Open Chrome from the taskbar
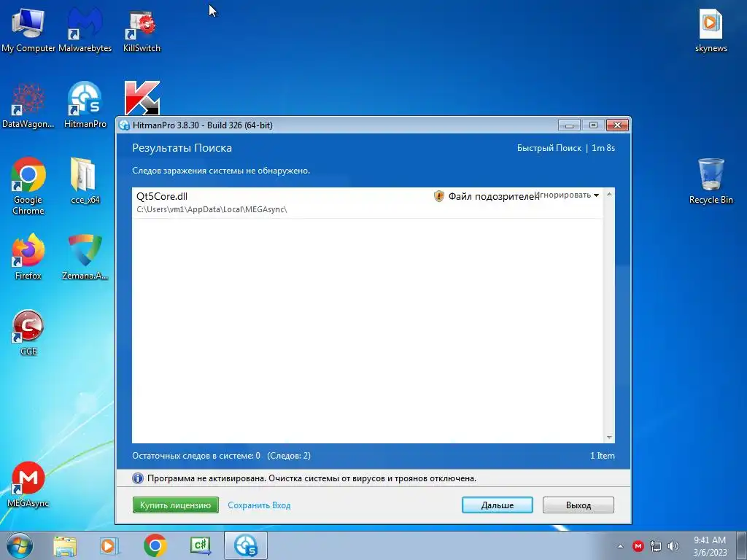Image resolution: width=747 pixels, height=560 pixels. click(155, 545)
